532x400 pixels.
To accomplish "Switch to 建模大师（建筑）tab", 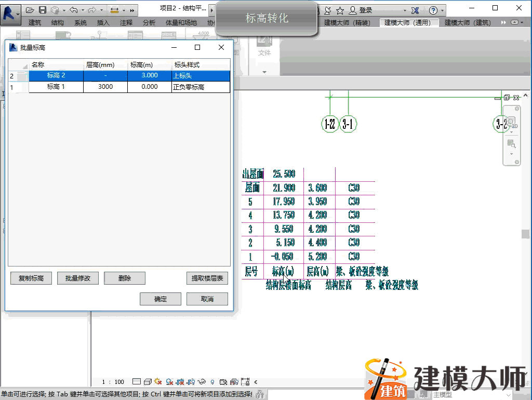I will tap(468, 23).
